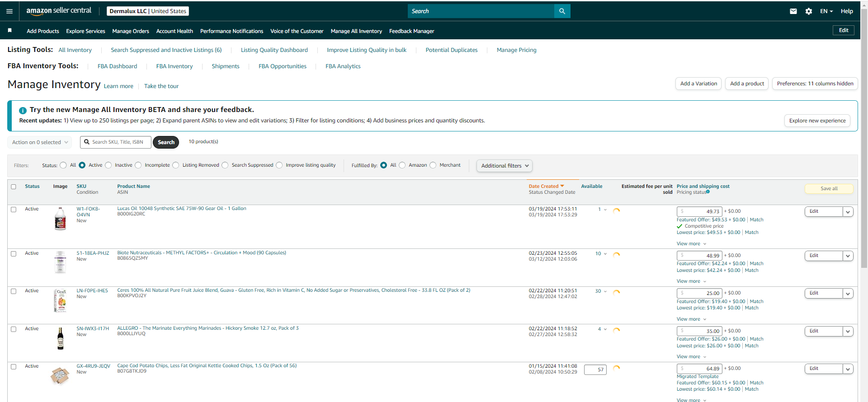Open Edit dropdown arrow for Cape Cod row
Viewport: 868px width, 402px height.
coord(848,369)
